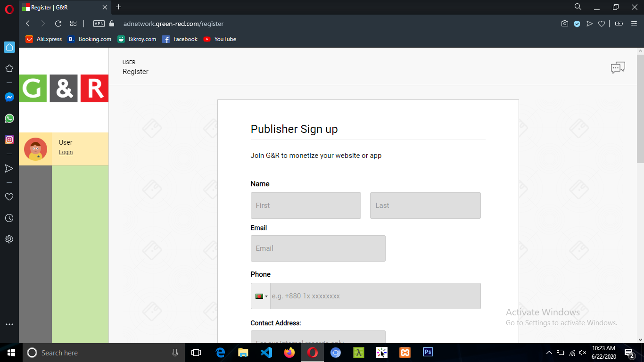Close the Register | G&R tab
This screenshot has width=644, height=362.
pyautogui.click(x=105, y=8)
